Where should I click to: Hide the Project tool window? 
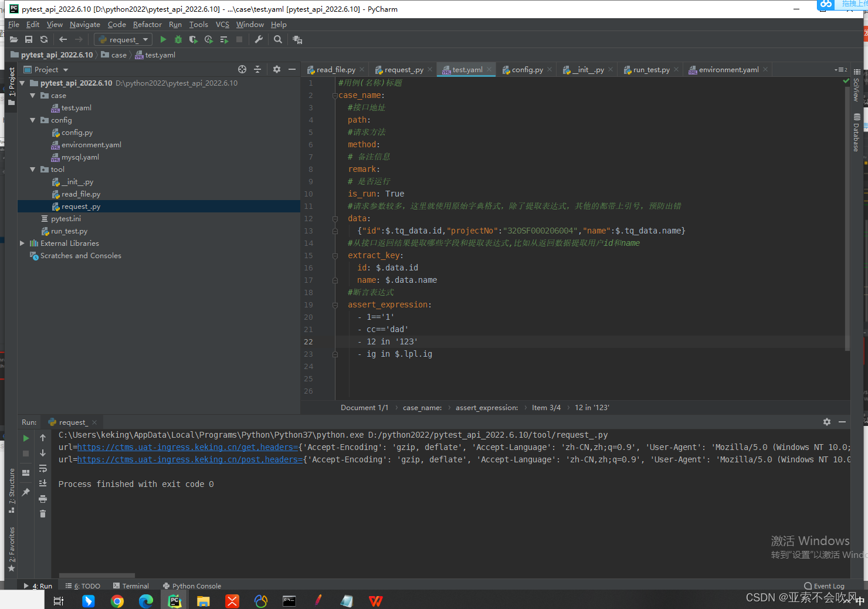pyautogui.click(x=292, y=69)
